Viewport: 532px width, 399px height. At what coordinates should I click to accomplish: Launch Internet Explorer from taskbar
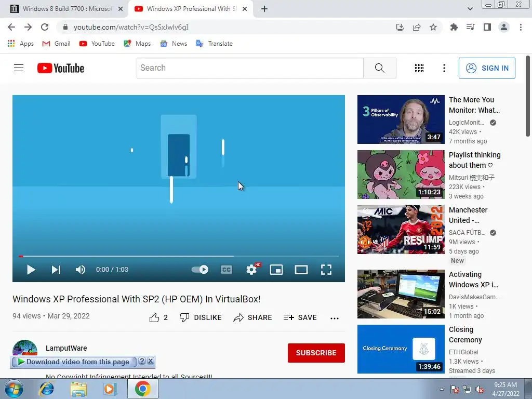(46, 389)
